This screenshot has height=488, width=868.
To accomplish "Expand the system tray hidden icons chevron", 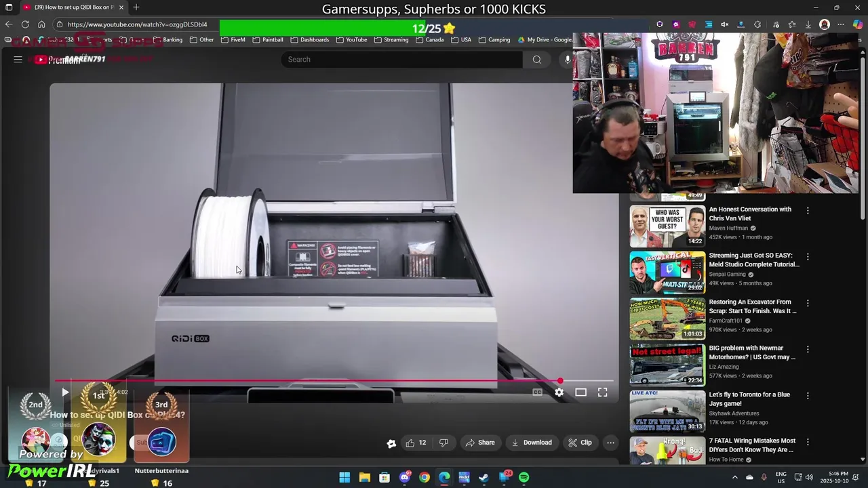I will tap(734, 477).
